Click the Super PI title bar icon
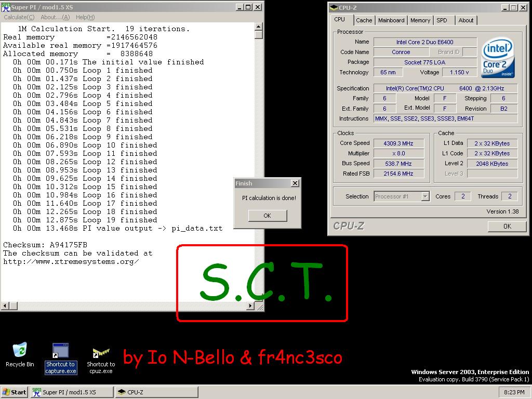This screenshot has height=399, width=532. point(6,7)
